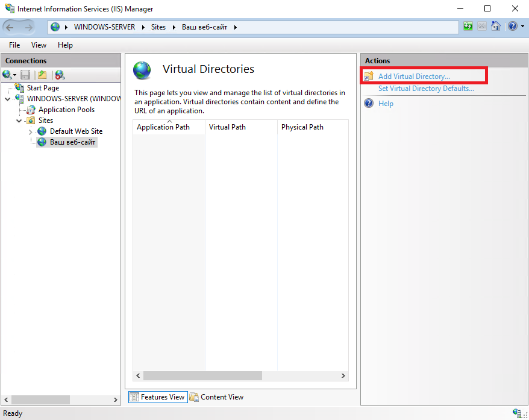This screenshot has height=420, width=529.
Task: Switch to the Content View tab
Action: [216, 397]
